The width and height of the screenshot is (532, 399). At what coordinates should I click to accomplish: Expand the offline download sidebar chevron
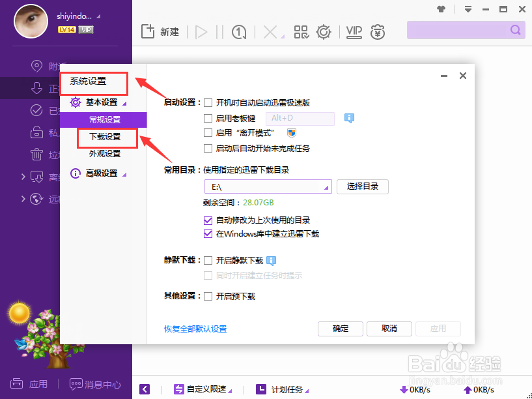click(23, 177)
